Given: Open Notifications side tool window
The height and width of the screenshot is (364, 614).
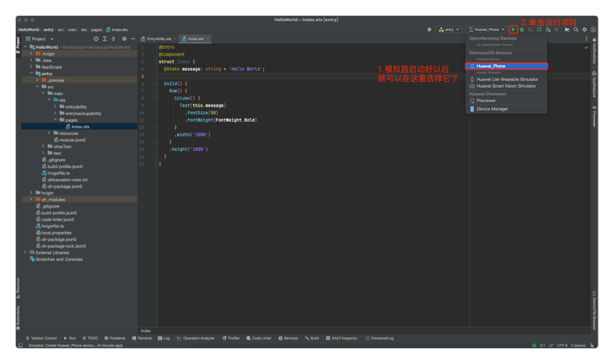Looking at the screenshot, I should pyautogui.click(x=594, y=51).
